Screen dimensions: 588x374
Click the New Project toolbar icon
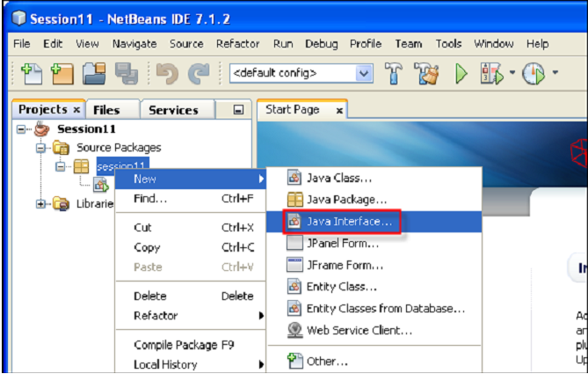point(62,74)
